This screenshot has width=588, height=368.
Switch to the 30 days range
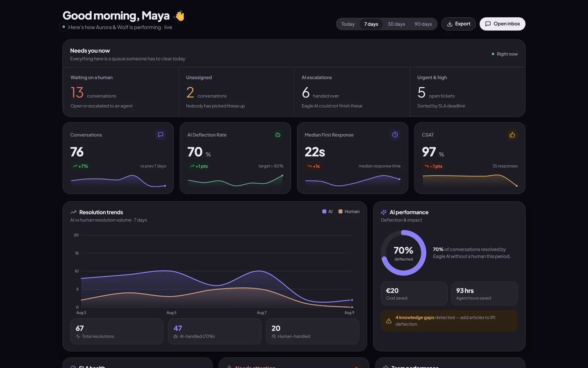click(x=397, y=24)
